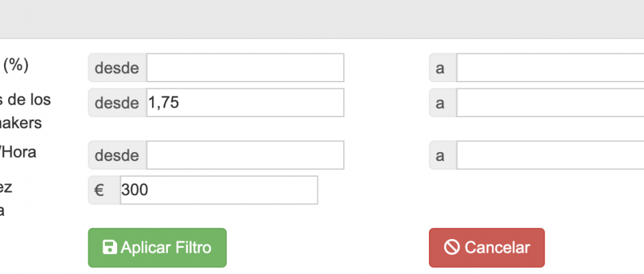Screen dimensions: 644x274
Task: Select the "desde" field containing 1,75
Action: tap(245, 103)
